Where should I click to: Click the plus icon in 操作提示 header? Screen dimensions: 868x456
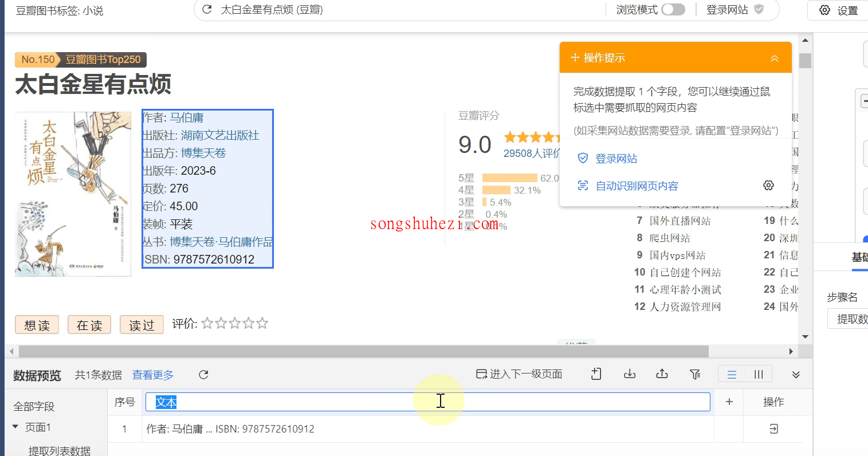(575, 58)
